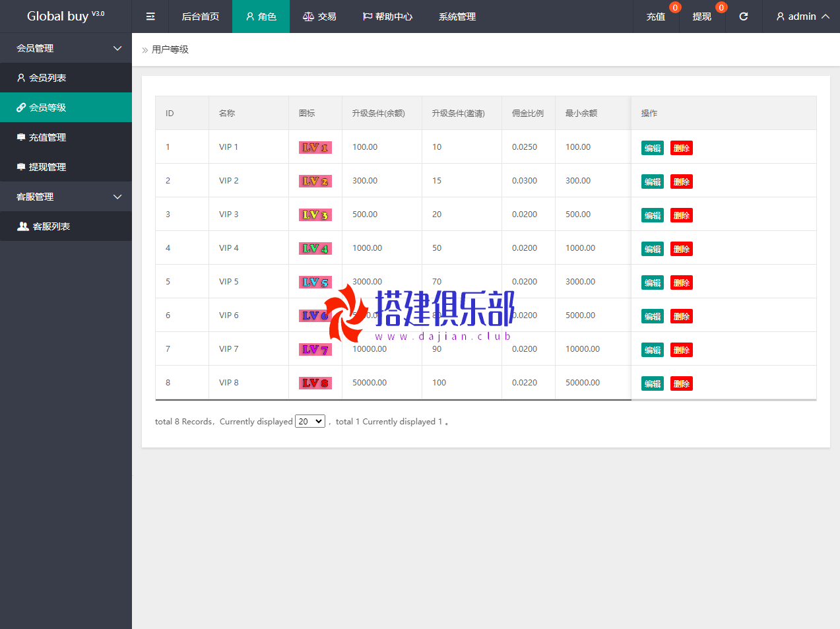This screenshot has width=840, height=629.
Task: Click the 充值 notification badge showing 0
Action: (675, 7)
